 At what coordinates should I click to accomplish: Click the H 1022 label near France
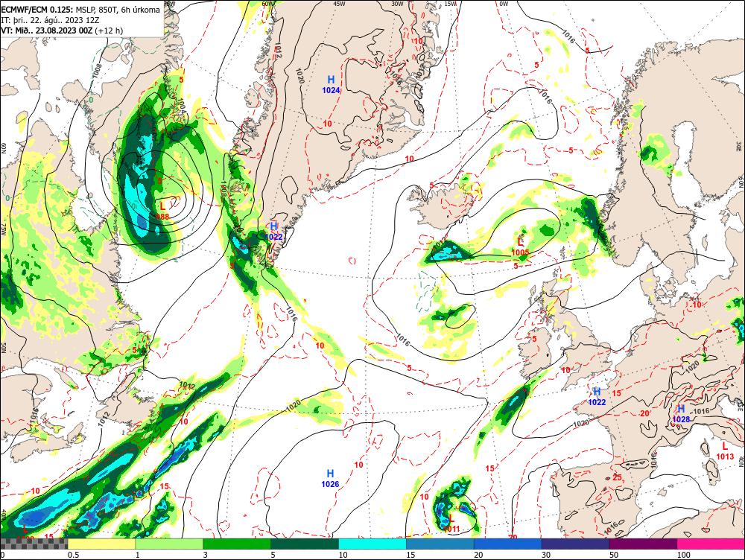pos(597,397)
